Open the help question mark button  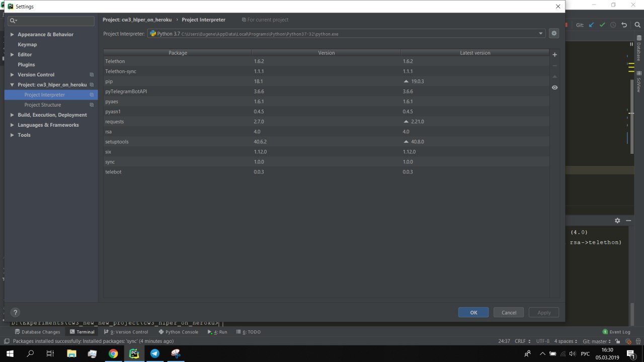pyautogui.click(x=15, y=312)
